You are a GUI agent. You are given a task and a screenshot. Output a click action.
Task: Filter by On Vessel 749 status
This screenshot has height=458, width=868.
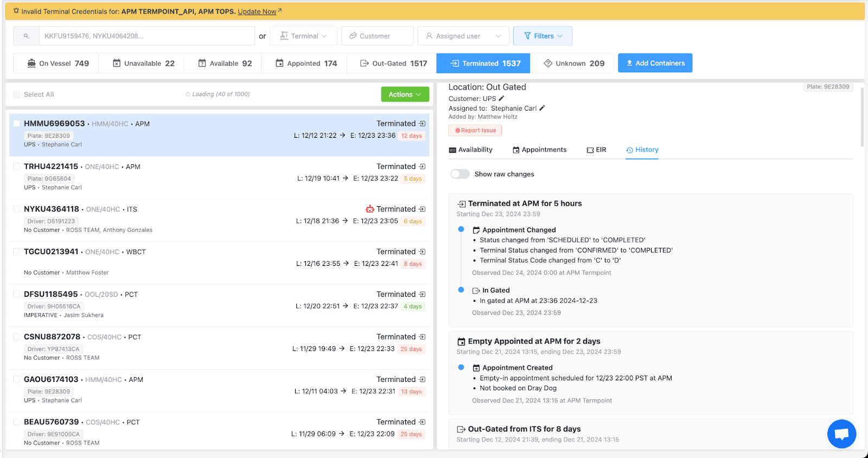click(56, 63)
